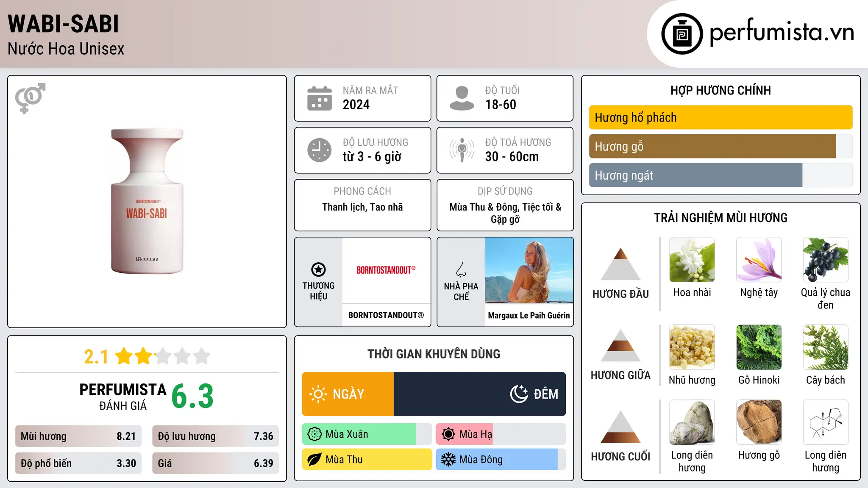Click the age range 18-60 value
This screenshot has height=488, width=868.
click(x=501, y=105)
